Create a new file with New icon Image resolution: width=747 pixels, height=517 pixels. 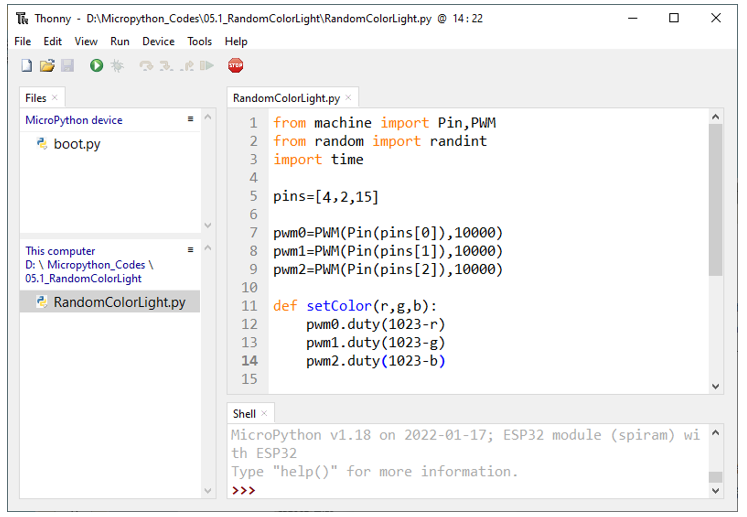(x=27, y=65)
